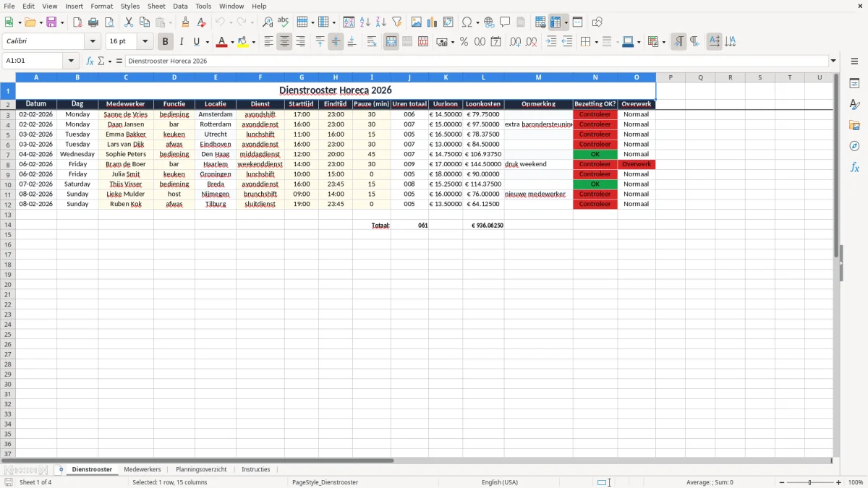This screenshot has height=488, width=868.
Task: Click the Format as Percent icon
Action: coord(464,42)
